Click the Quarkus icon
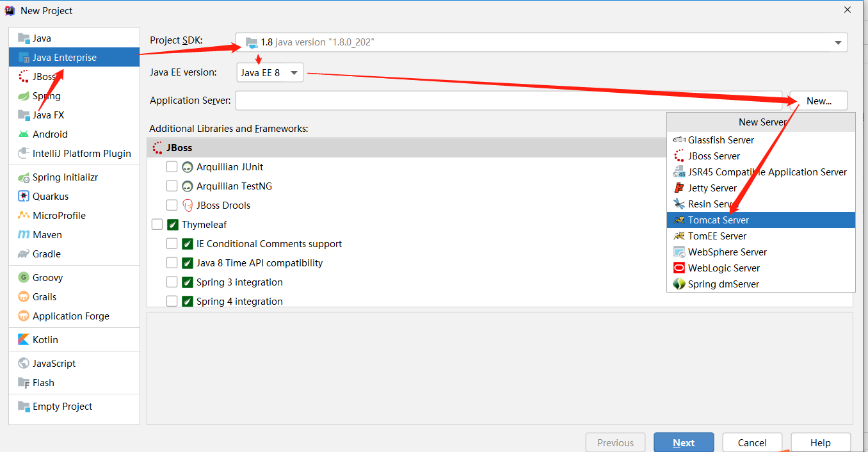 click(x=24, y=197)
